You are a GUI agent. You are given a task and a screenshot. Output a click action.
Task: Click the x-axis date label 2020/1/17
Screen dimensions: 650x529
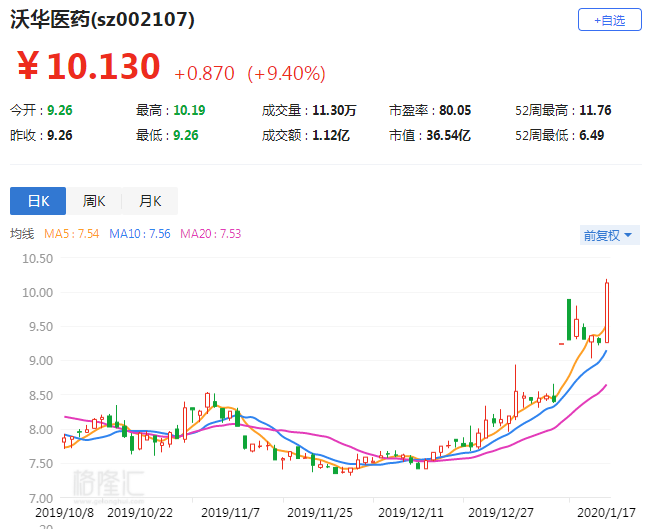click(606, 513)
